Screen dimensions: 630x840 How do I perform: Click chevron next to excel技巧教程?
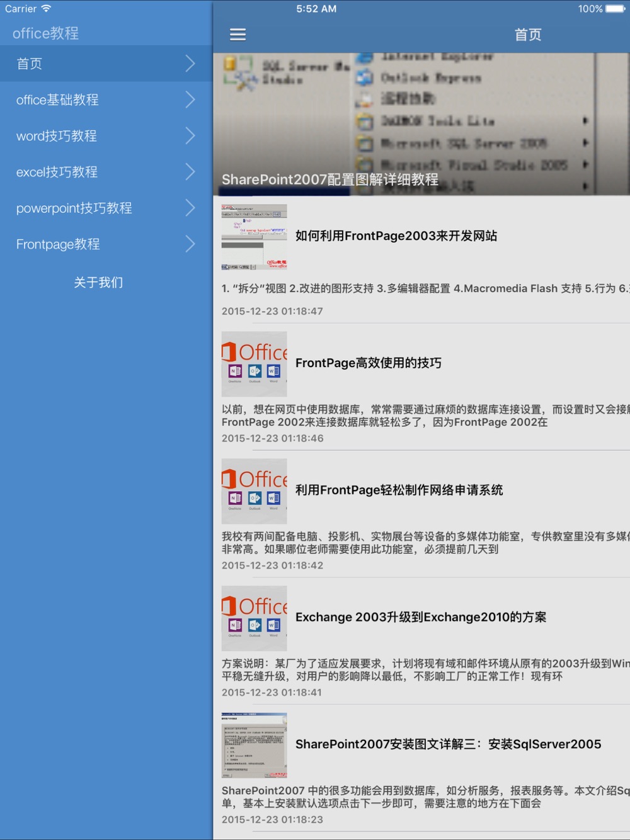[190, 172]
